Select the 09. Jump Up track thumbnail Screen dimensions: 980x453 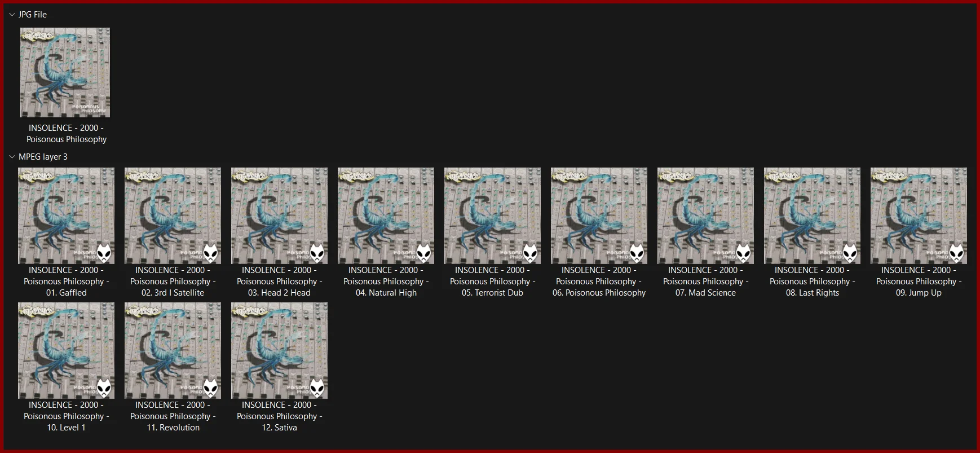919,215
